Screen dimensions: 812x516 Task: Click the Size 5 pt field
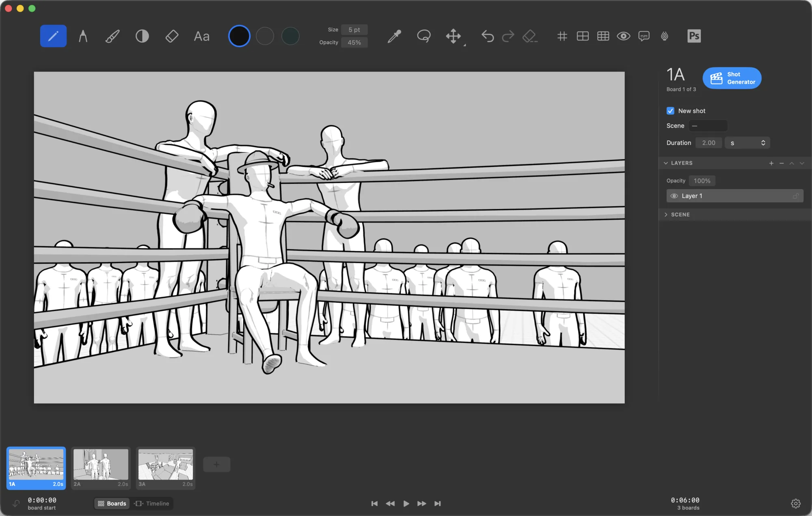(354, 30)
